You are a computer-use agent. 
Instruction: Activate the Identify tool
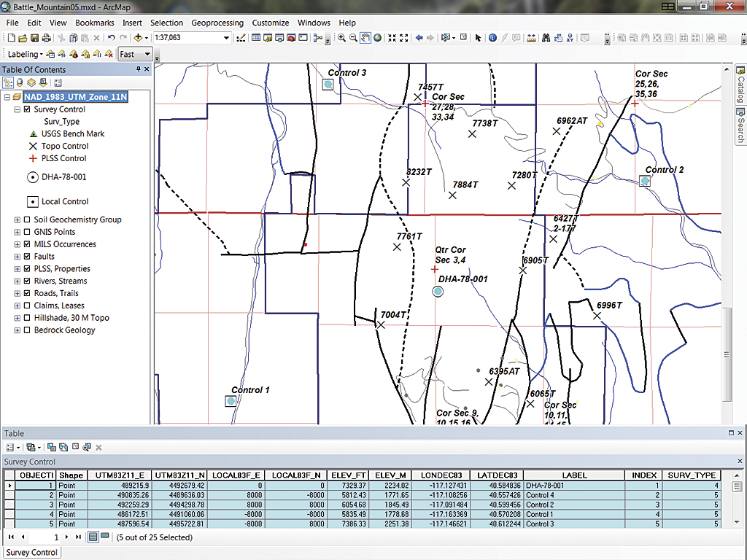click(x=492, y=38)
